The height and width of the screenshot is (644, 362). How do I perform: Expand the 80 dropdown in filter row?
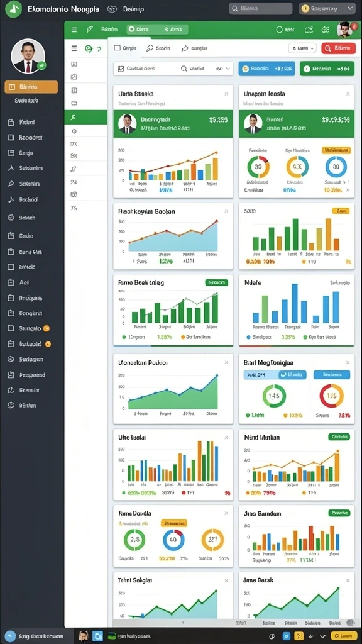(223, 69)
